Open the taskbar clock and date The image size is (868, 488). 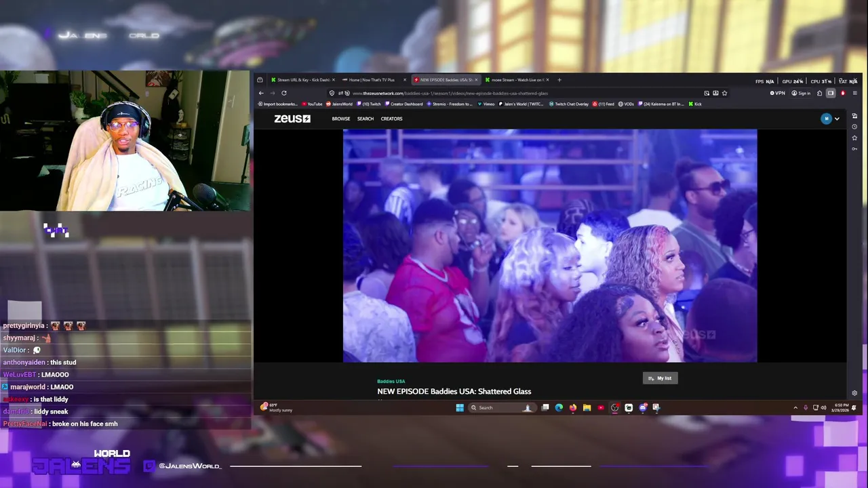839,407
